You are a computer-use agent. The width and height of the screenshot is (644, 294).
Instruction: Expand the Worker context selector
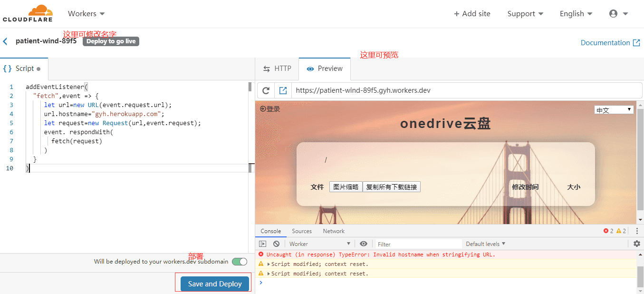(320, 244)
